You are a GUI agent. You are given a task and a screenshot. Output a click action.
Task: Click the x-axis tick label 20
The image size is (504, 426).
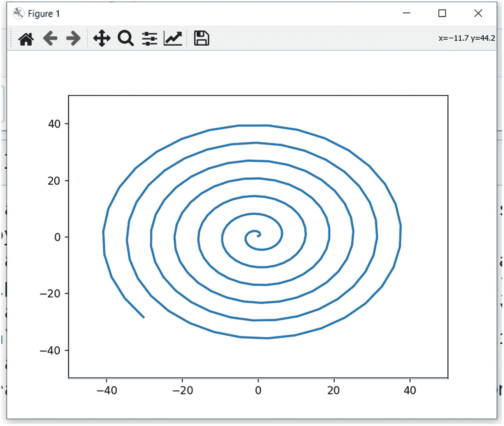pyautogui.click(x=334, y=390)
